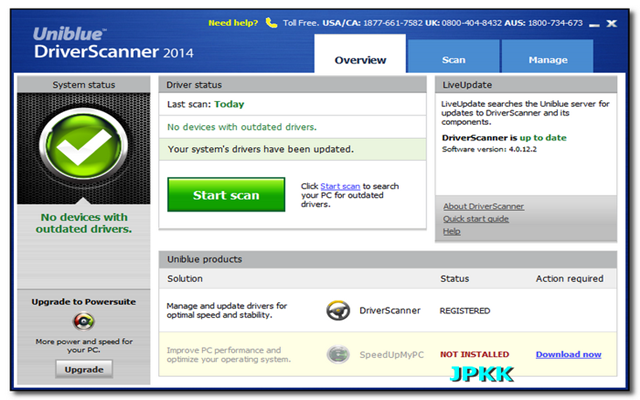Click the green checkmark system status icon
The height and width of the screenshot is (400, 640).
coord(84,144)
